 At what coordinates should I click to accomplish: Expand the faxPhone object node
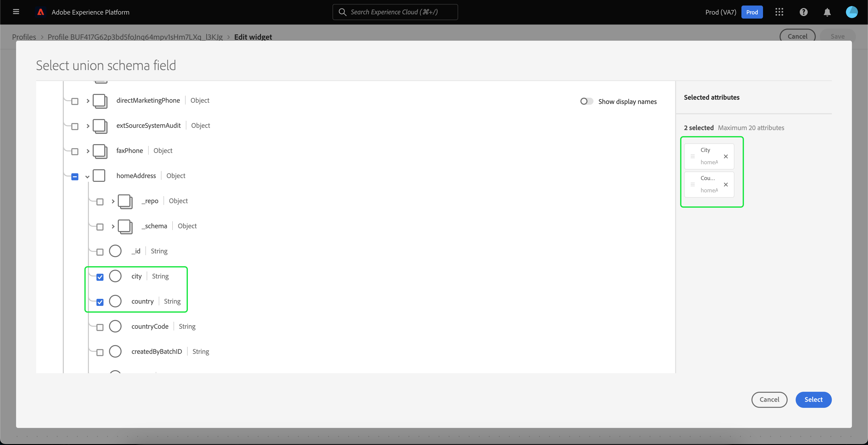[88, 151]
